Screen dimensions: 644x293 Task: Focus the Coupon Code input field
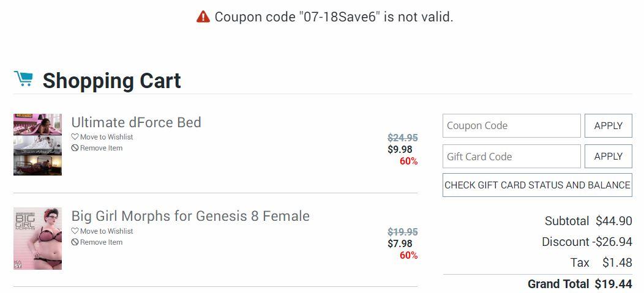[x=511, y=126]
